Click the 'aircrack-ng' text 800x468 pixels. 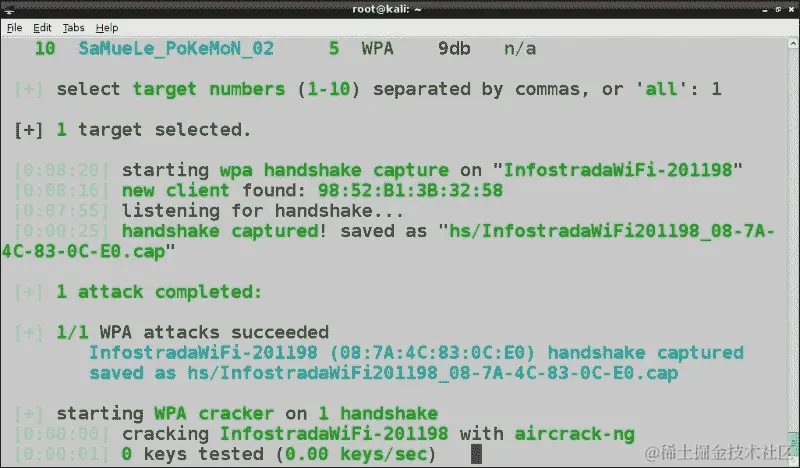574,434
